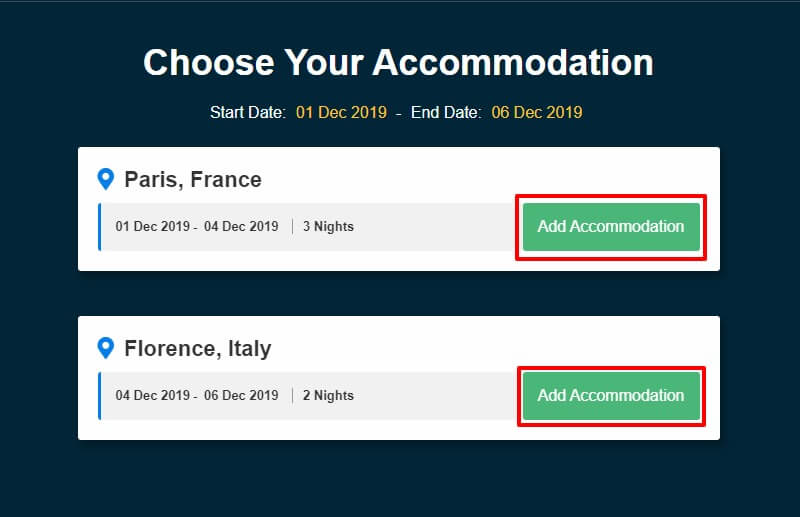Viewport: 800px width, 517px height.
Task: Click the Choose Your Accommodation title
Action: pyautogui.click(x=398, y=62)
